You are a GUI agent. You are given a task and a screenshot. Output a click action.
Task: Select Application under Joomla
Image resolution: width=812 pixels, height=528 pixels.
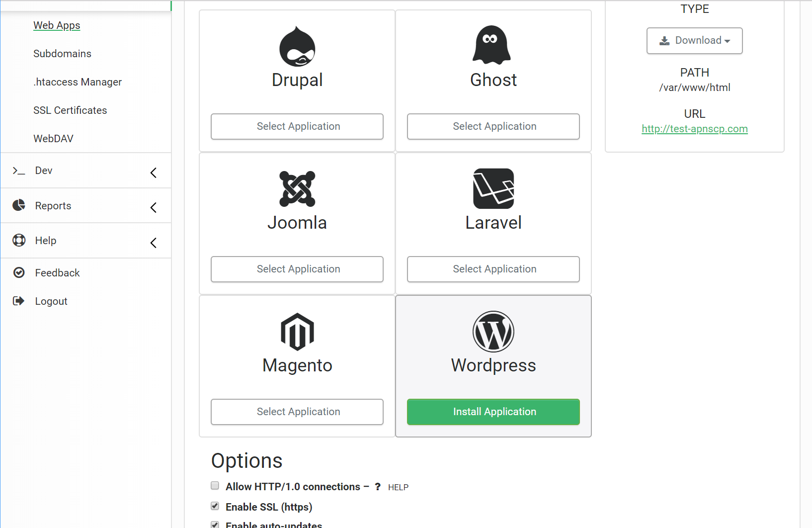297,269
